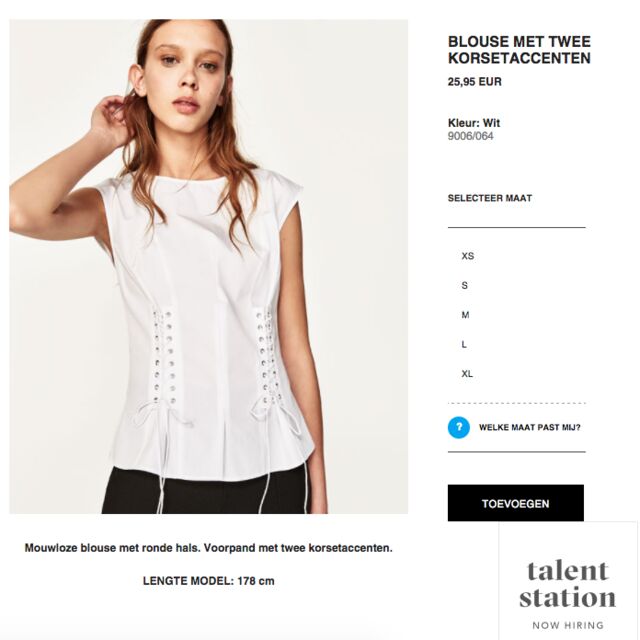The width and height of the screenshot is (640, 640).
Task: Pick size M
Action: (465, 315)
